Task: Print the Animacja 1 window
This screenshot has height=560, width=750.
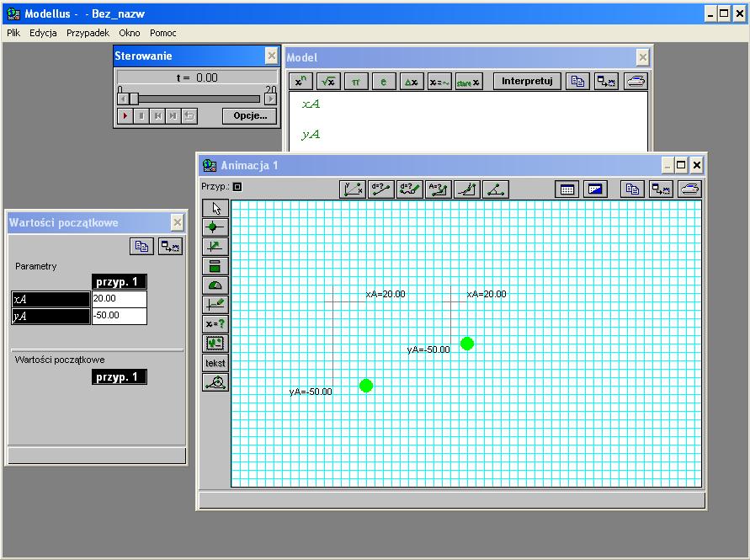Action: (x=689, y=189)
